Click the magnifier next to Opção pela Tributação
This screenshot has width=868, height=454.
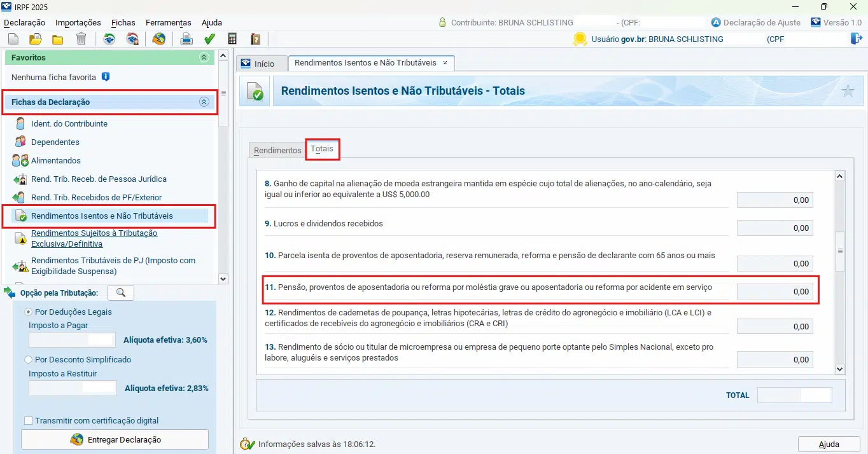(121, 292)
